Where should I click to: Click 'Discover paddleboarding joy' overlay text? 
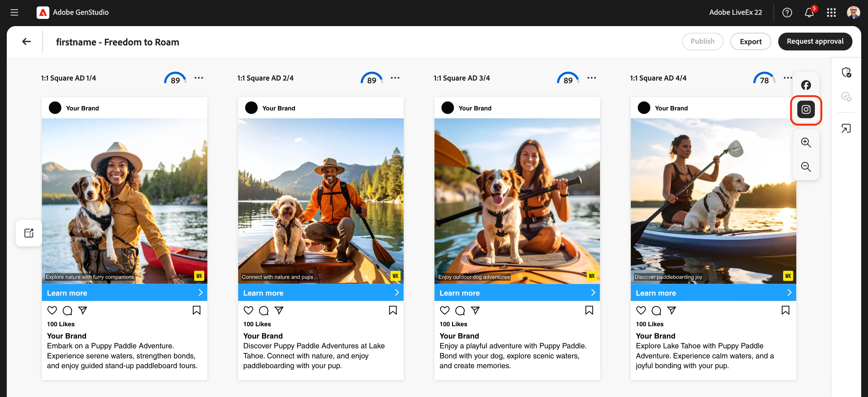[668, 277]
